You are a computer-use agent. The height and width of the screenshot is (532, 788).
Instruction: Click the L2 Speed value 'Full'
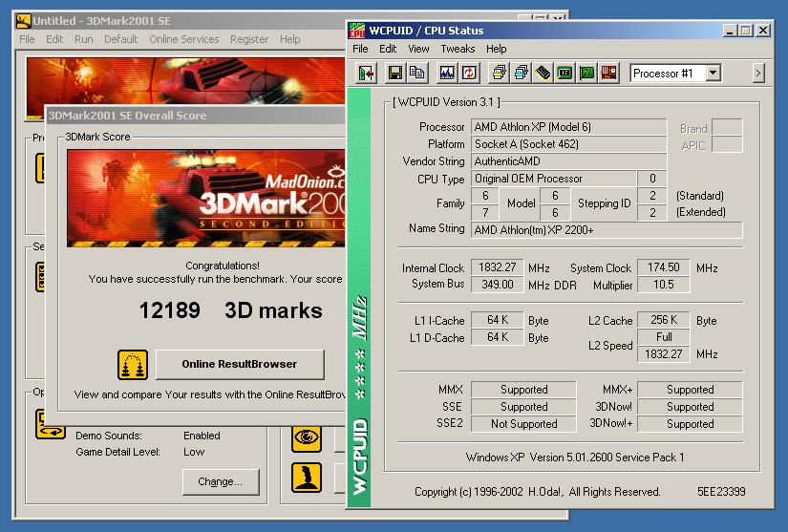(664, 336)
